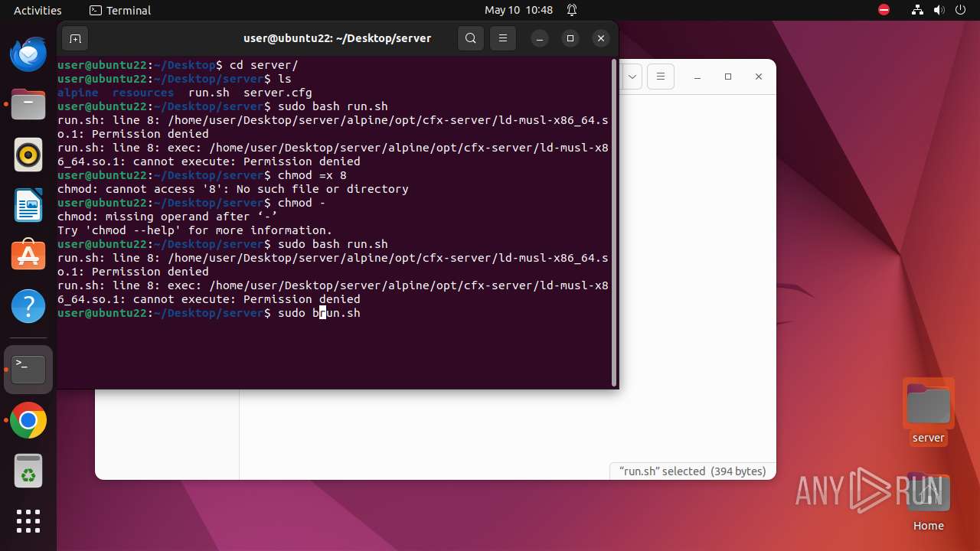Open the Help icon in the dock
This screenshot has width=980, height=551.
point(28,306)
